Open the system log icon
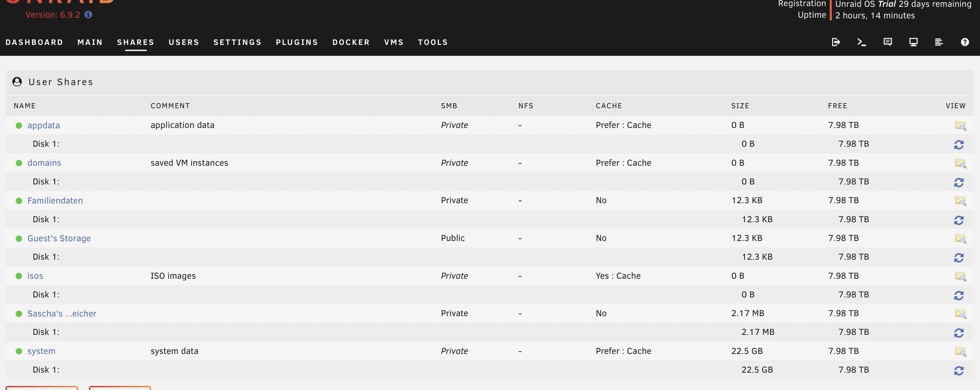The height and width of the screenshot is (390, 980). click(x=938, y=42)
